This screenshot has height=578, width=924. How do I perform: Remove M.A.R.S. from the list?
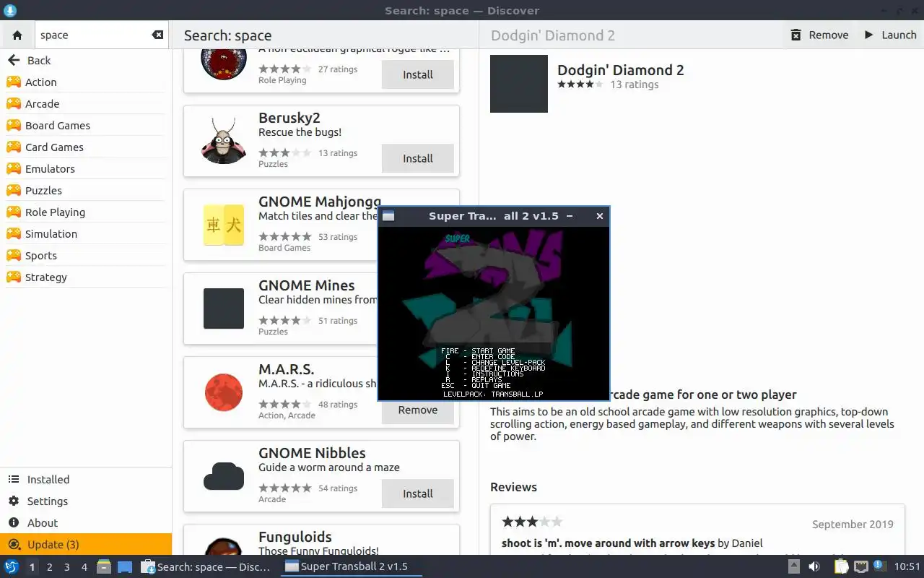click(x=418, y=410)
